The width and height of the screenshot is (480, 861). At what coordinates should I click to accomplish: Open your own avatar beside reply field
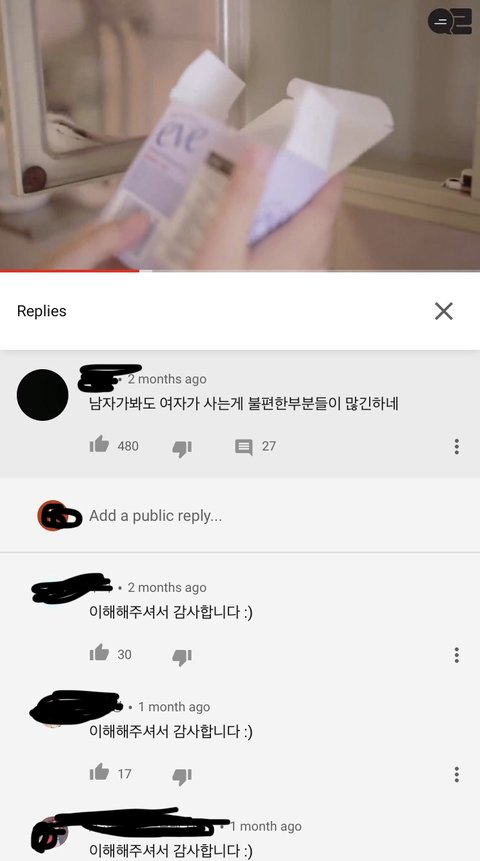point(53,515)
